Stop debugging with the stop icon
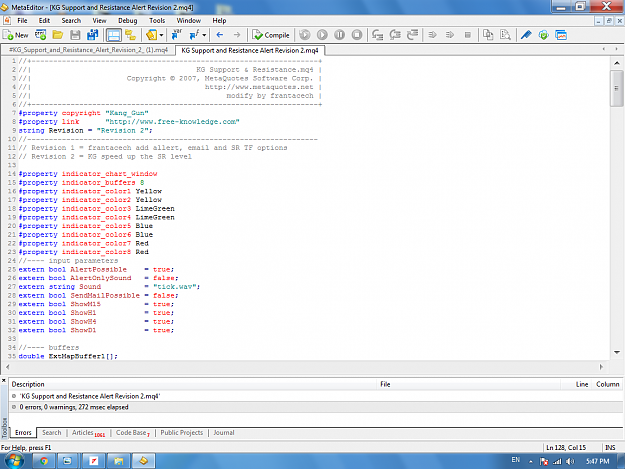Screen dimensions: 625x469 (x=357, y=35)
